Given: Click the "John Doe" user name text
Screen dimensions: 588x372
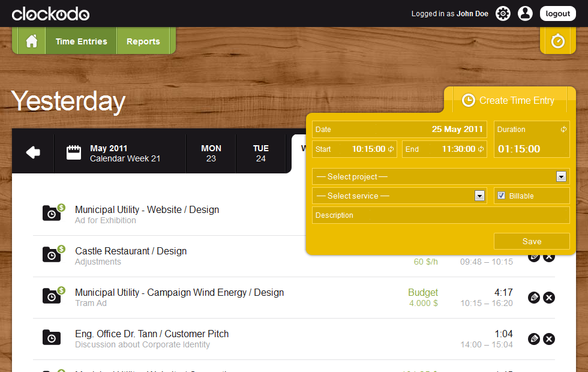Looking at the screenshot, I should coord(473,14).
